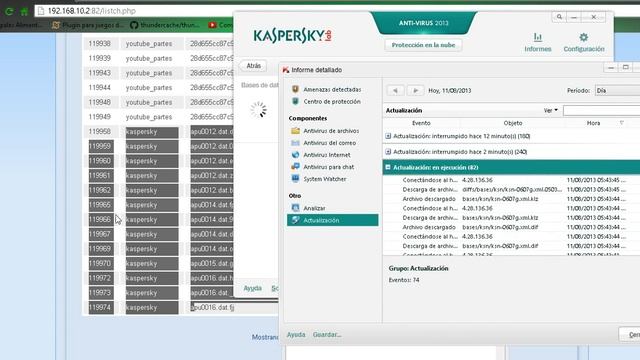This screenshot has height=360, width=640.
Task: Click Hoy 11/08/2013 date label
Action: point(449,90)
